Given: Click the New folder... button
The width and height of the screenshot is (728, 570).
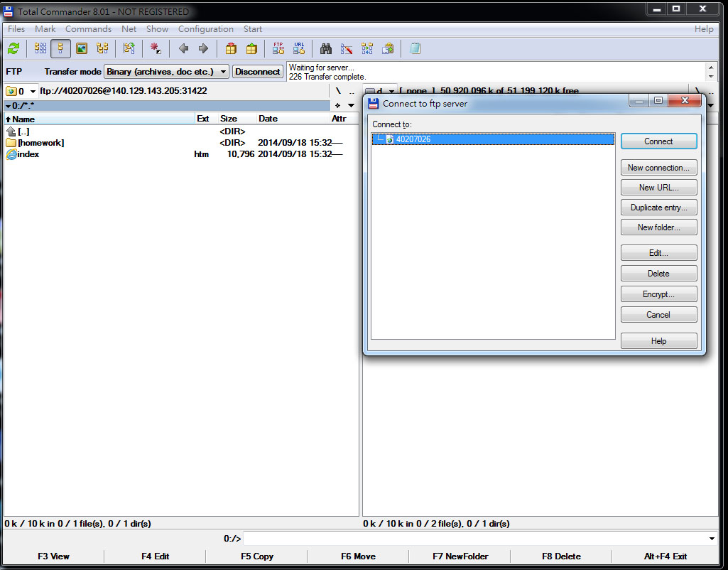Looking at the screenshot, I should tap(659, 227).
